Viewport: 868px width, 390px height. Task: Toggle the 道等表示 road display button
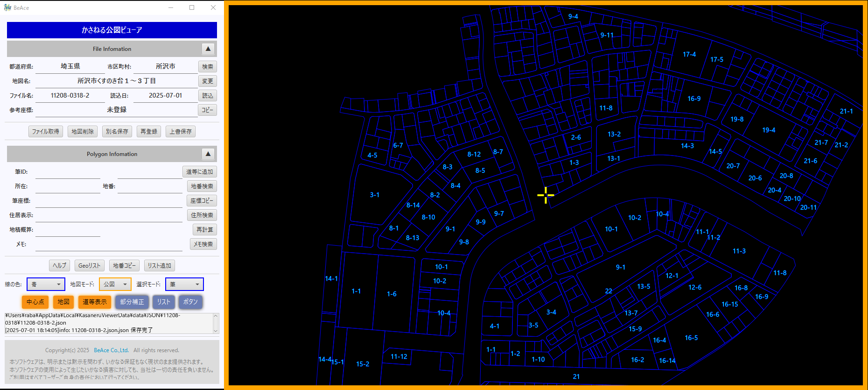(95, 302)
